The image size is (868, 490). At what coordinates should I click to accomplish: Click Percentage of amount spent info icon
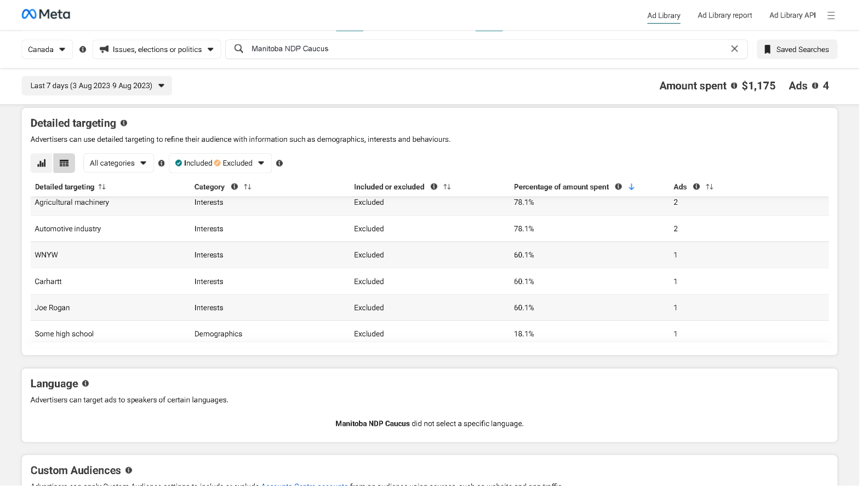619,187
